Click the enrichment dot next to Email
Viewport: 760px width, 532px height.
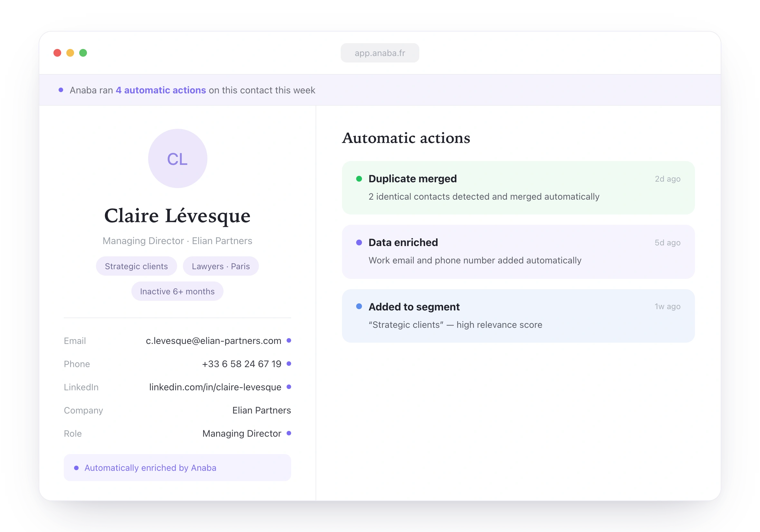click(289, 340)
